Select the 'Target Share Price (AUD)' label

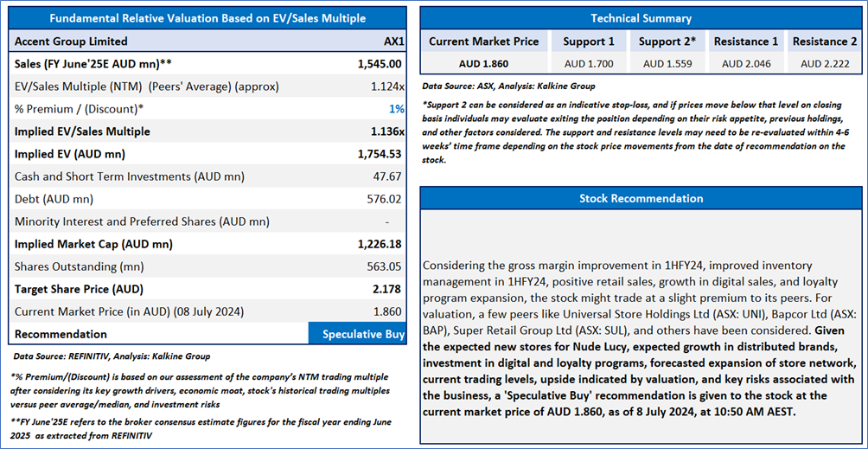click(x=80, y=289)
